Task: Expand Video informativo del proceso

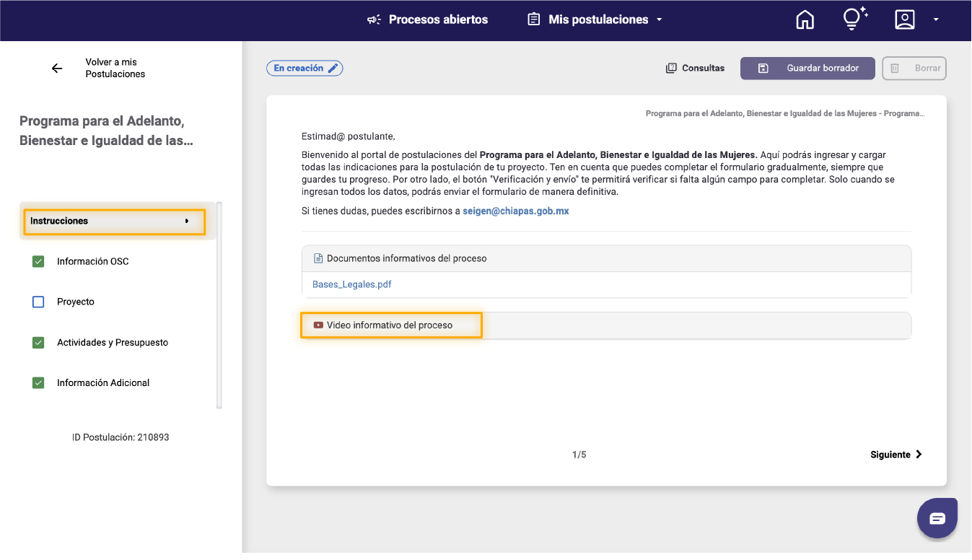Action: click(607, 325)
